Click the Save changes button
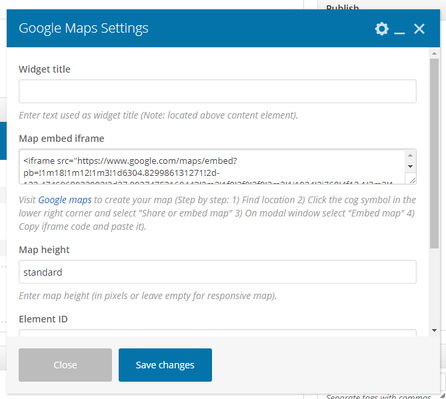This screenshot has width=446, height=399. click(x=165, y=365)
